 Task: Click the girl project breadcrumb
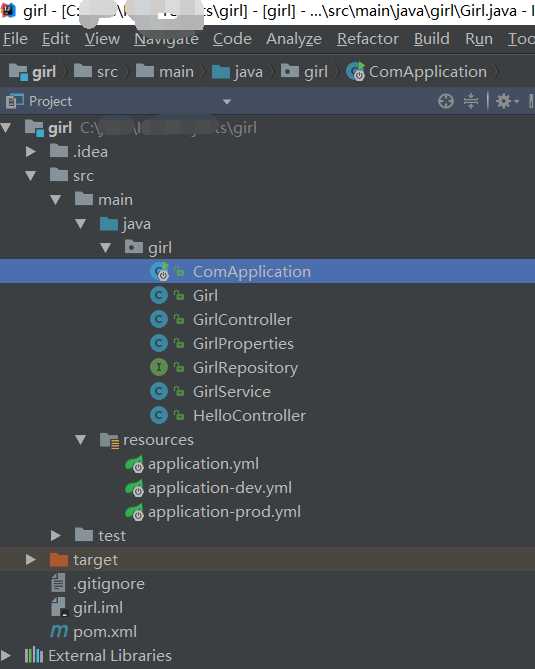[32, 72]
